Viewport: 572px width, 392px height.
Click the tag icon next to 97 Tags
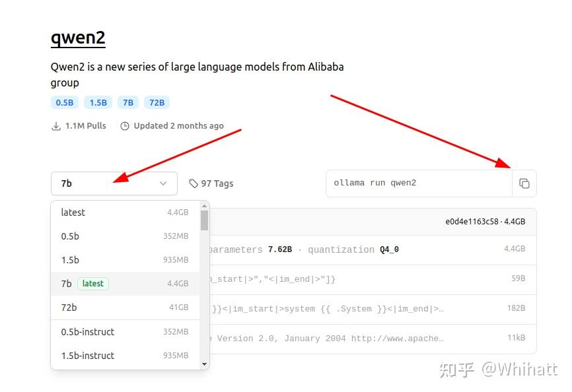click(192, 183)
